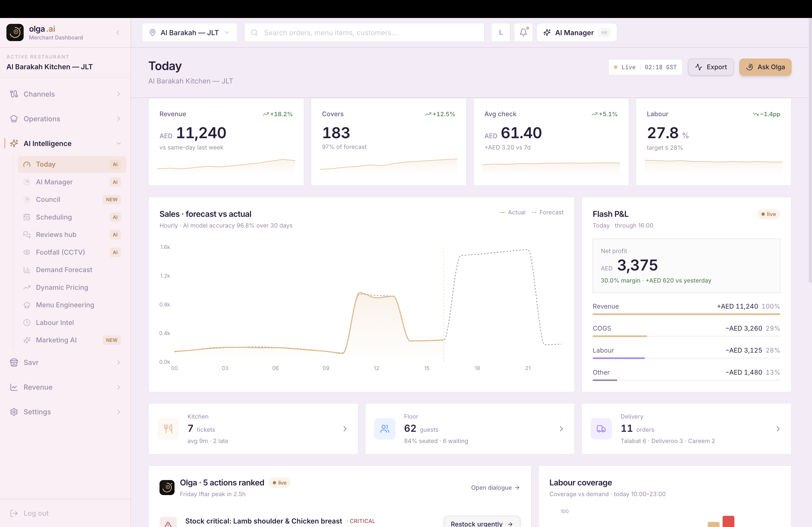Select Reviews hub in the sidebar
The image size is (812, 527).
56,235
